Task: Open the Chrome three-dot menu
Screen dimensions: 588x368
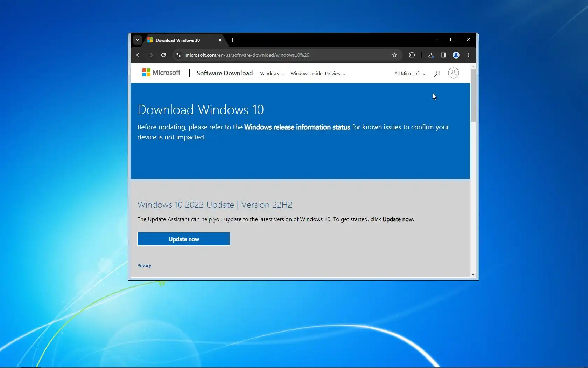Action: coord(469,55)
